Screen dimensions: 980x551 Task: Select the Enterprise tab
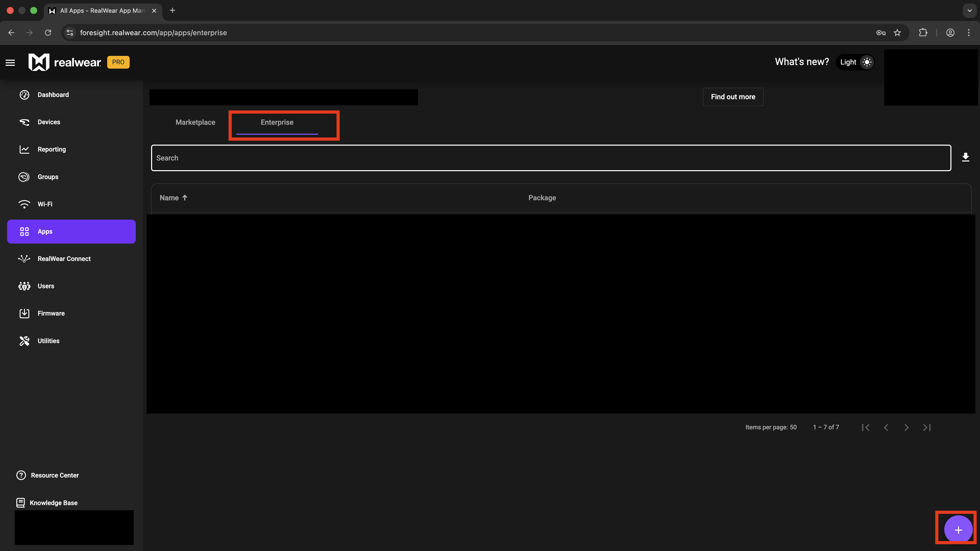click(x=277, y=122)
